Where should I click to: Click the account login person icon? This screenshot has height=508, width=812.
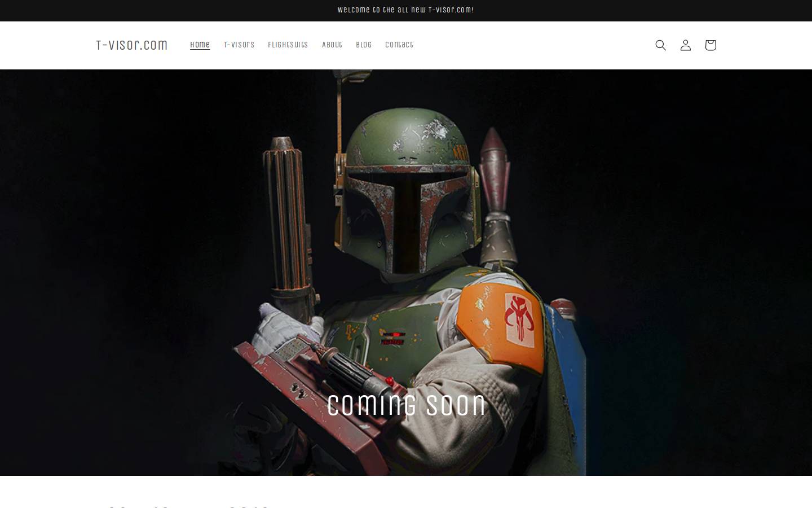tap(685, 45)
